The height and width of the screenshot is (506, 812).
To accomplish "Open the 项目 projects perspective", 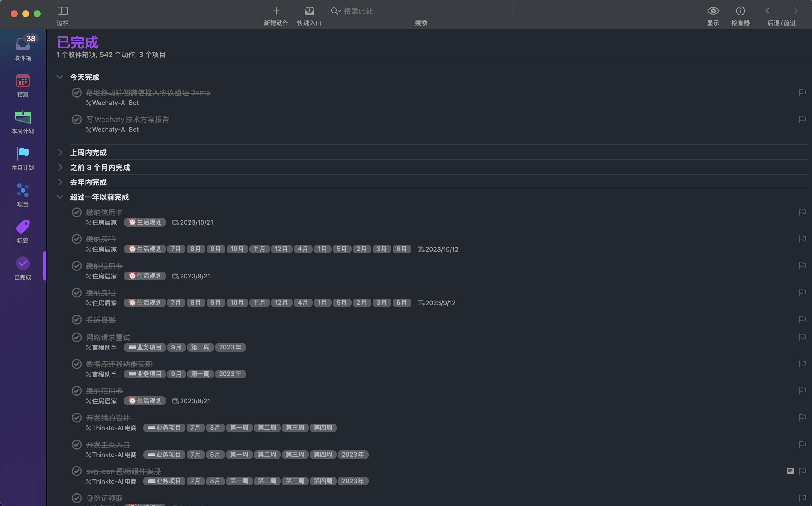I will pos(23,195).
